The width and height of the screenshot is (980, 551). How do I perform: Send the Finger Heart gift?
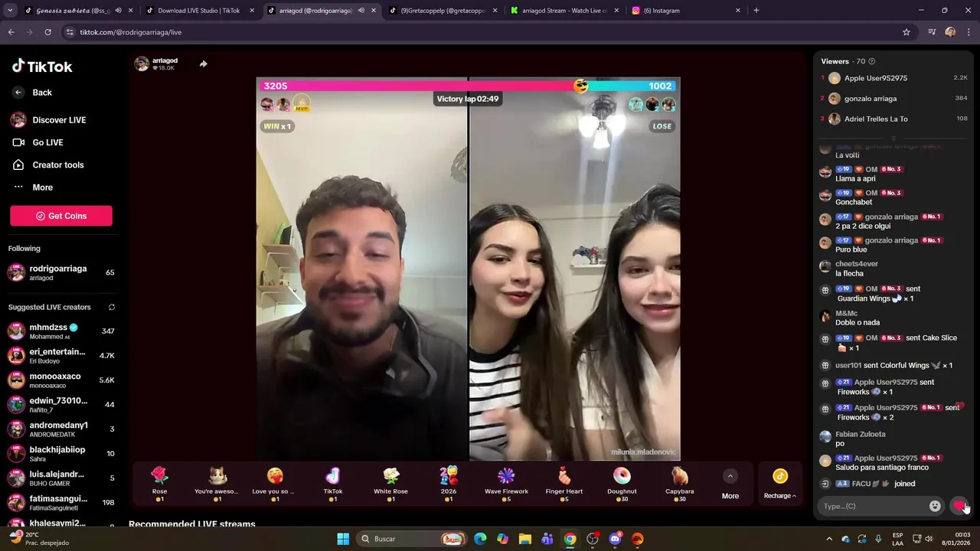564,484
